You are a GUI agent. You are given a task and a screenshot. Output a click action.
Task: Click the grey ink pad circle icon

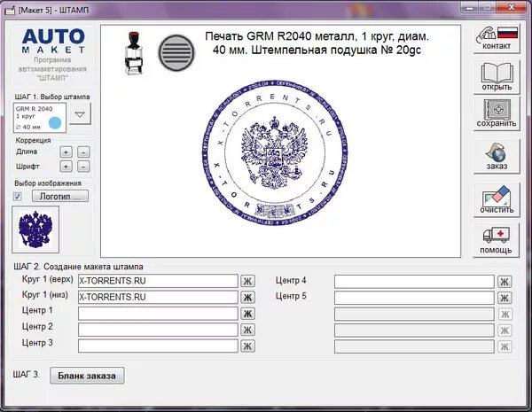(176, 53)
